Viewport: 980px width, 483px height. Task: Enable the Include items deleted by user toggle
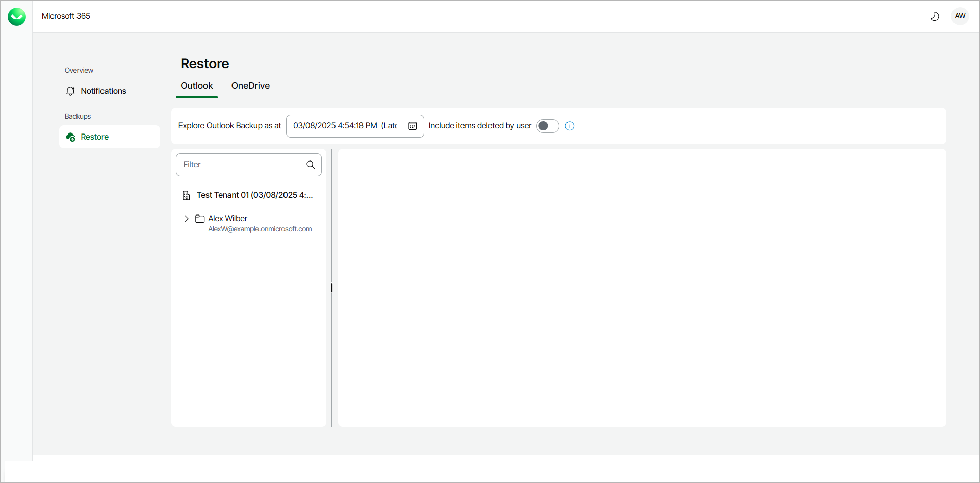(x=547, y=126)
